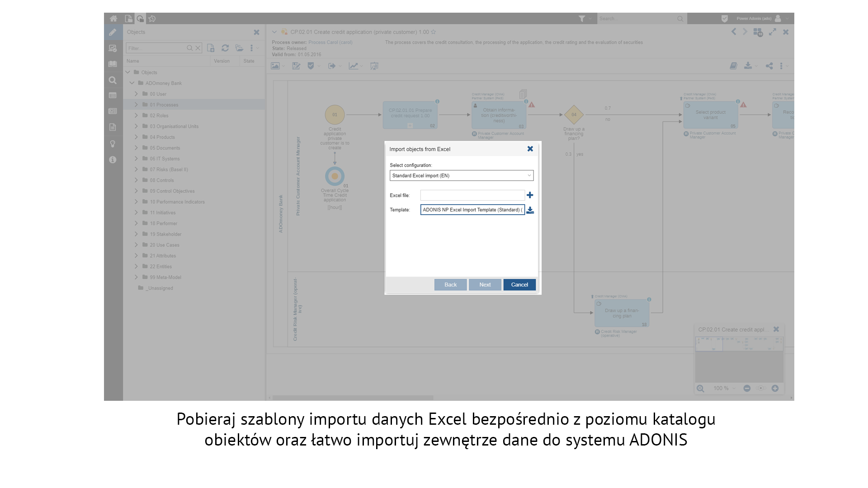Click the Back button in dialog
Viewport: 868px width, 488px height.
click(x=450, y=285)
